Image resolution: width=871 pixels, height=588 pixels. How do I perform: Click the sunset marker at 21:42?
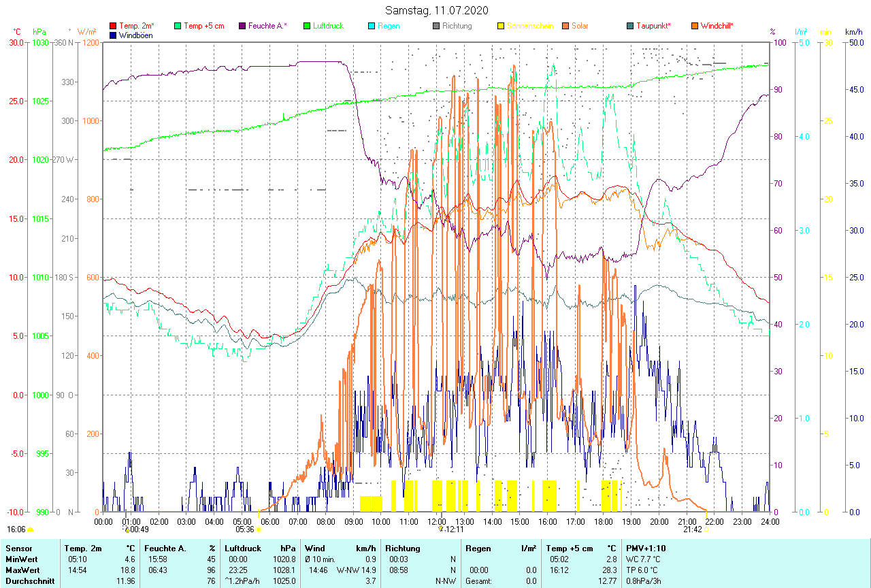706,529
